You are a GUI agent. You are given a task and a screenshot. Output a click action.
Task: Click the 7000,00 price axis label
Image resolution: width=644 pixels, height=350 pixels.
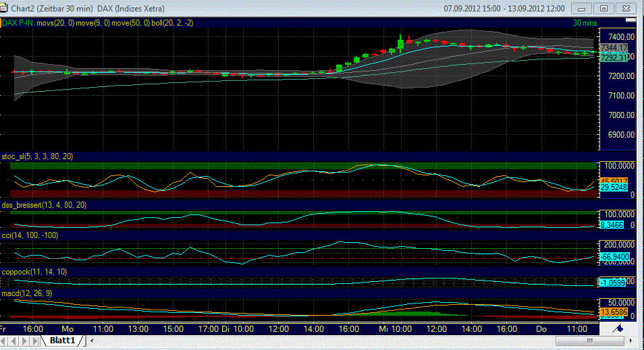click(622, 115)
